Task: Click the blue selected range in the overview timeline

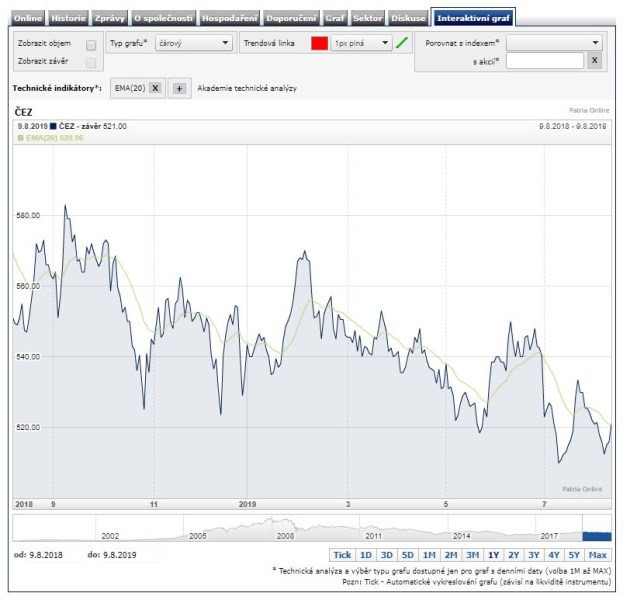Action: (x=596, y=536)
